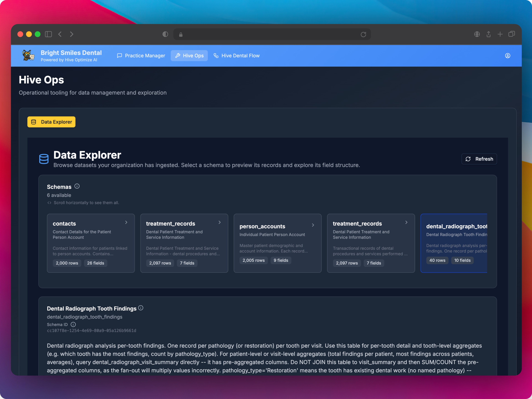Viewport: 532px width, 399px height.
Task: Go back with the browser back arrow
Action: coord(60,34)
